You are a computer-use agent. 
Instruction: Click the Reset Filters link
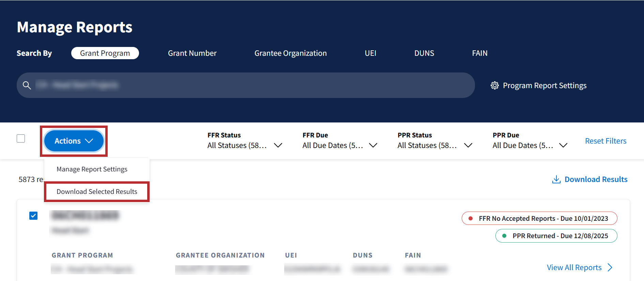(x=605, y=141)
